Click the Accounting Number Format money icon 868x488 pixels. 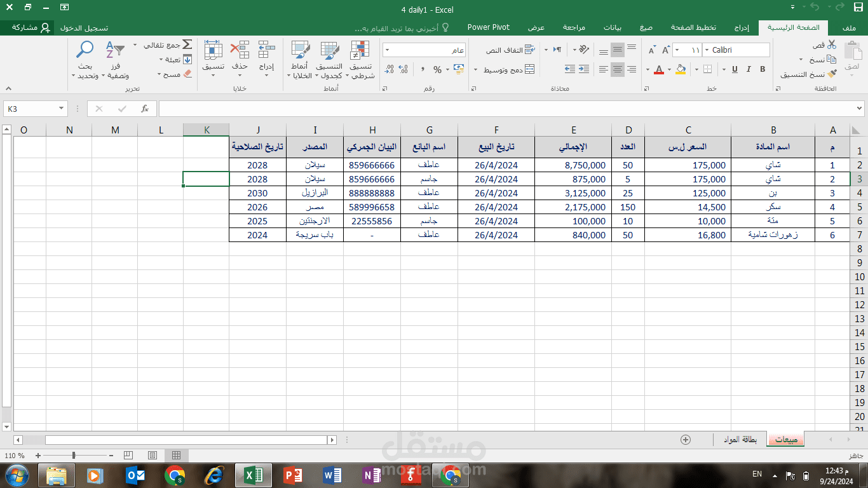(458, 69)
